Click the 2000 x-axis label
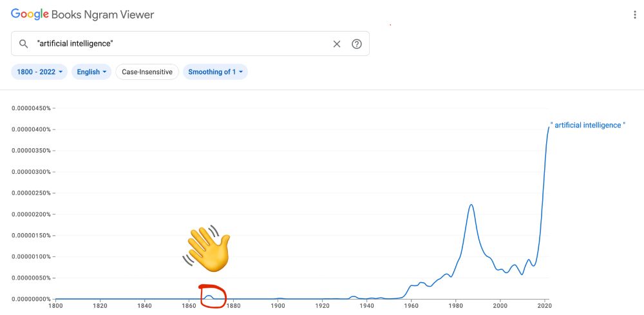644x315 pixels. 500,305
